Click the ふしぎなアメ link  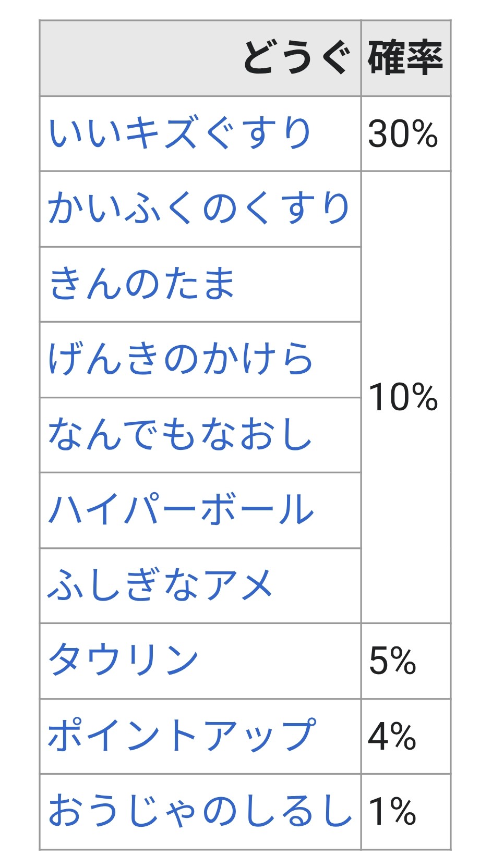pyautogui.click(x=160, y=585)
